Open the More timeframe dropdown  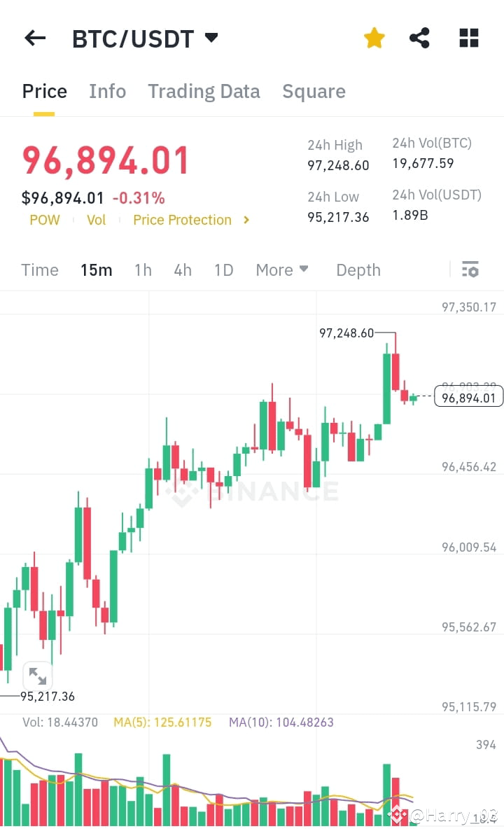coord(281,270)
